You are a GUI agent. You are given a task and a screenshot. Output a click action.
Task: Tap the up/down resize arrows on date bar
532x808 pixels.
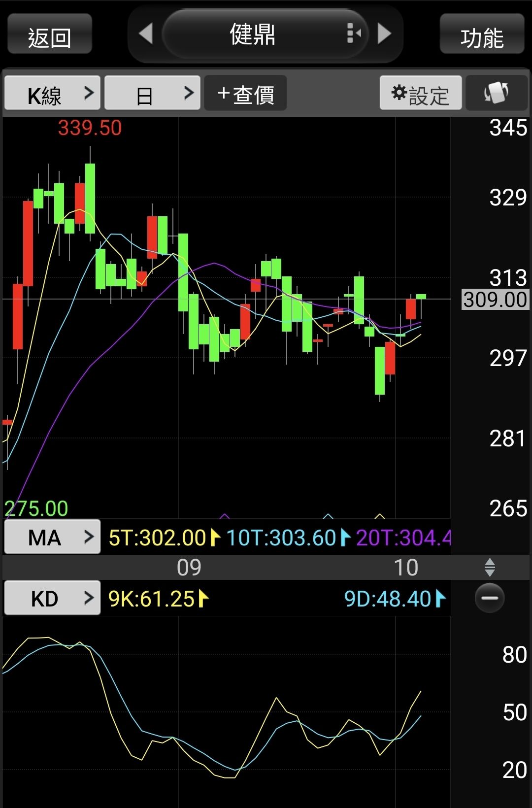click(490, 567)
